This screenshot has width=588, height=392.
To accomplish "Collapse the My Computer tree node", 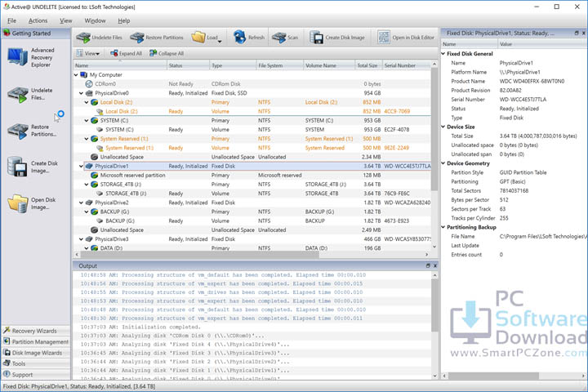I will point(76,75).
